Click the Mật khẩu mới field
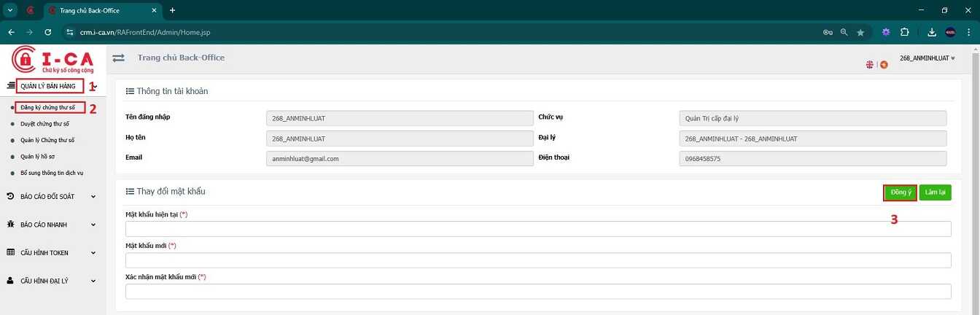Viewport: 980px width, 315px height. pyautogui.click(x=538, y=260)
